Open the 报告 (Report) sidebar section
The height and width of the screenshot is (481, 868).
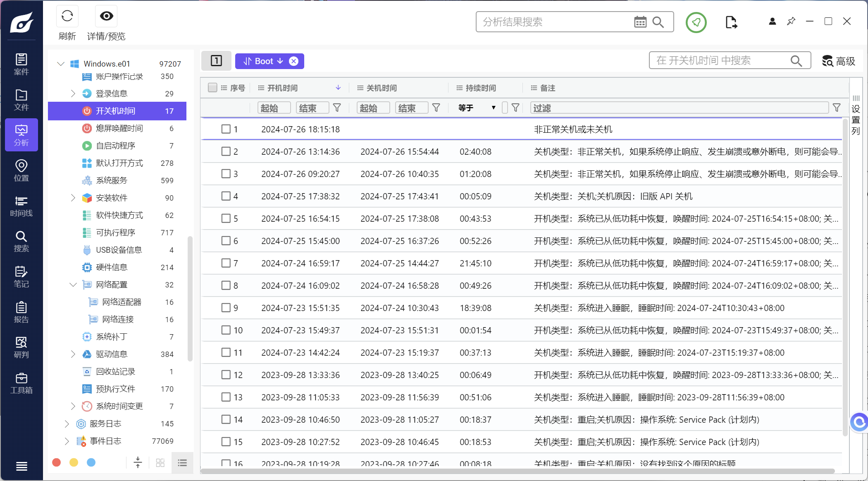point(21,312)
